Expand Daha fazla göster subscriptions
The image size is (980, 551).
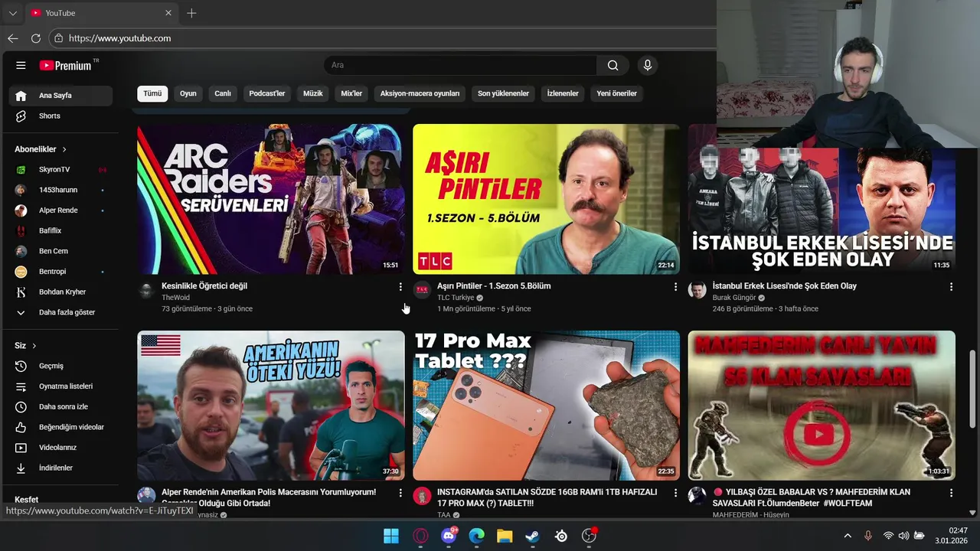[60, 312]
